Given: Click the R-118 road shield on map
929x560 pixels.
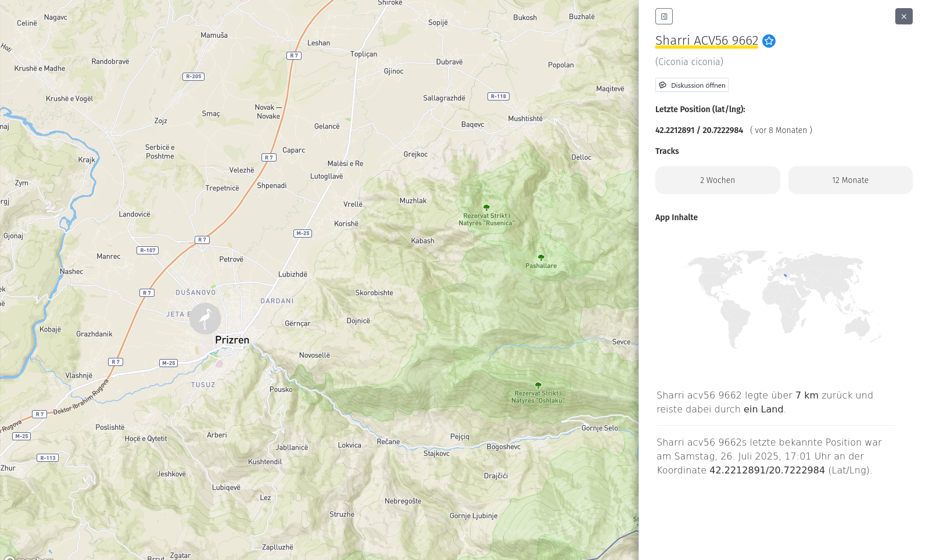Looking at the screenshot, I should (x=498, y=96).
